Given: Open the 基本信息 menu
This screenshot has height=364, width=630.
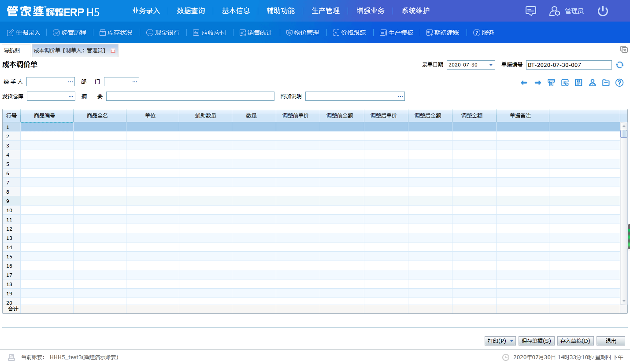Looking at the screenshot, I should [236, 11].
